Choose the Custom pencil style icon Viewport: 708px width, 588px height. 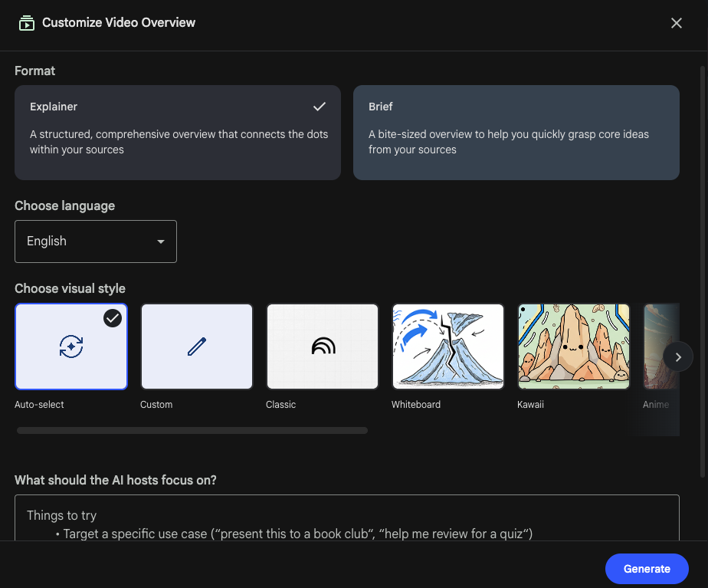point(197,347)
